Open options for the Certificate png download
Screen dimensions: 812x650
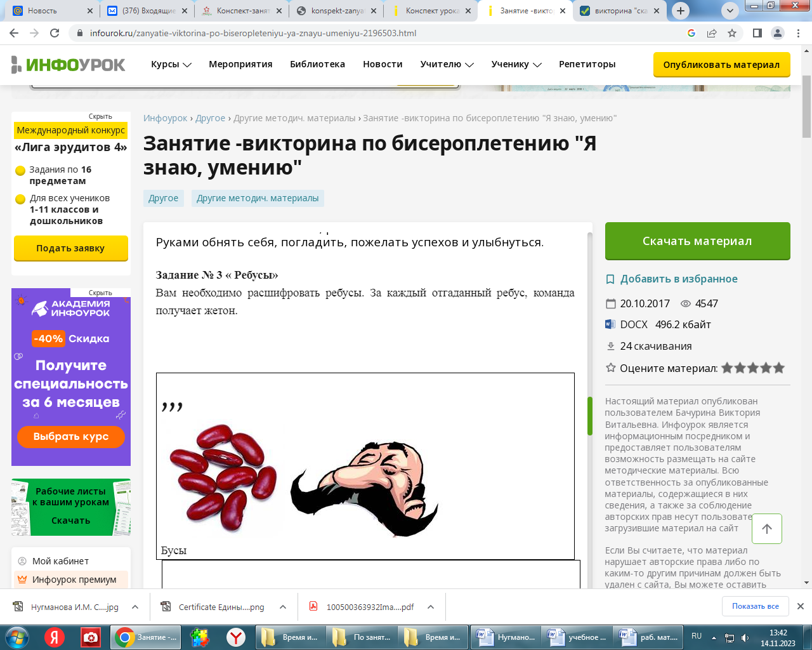[x=283, y=607]
